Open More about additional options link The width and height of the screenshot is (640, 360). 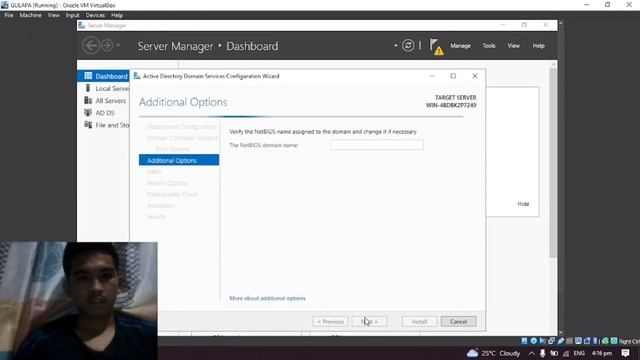[267, 298]
